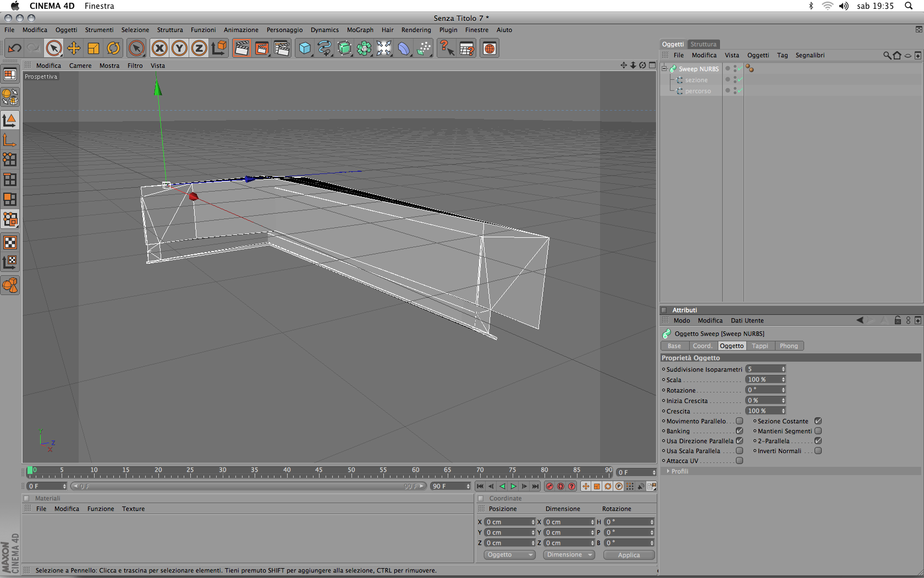Enable Inverti Normali checkbox

coord(818,451)
